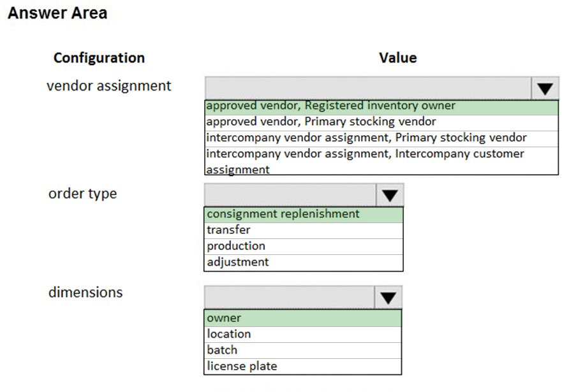Click the Configuration column header
The height and width of the screenshot is (392, 569).
[99, 58]
